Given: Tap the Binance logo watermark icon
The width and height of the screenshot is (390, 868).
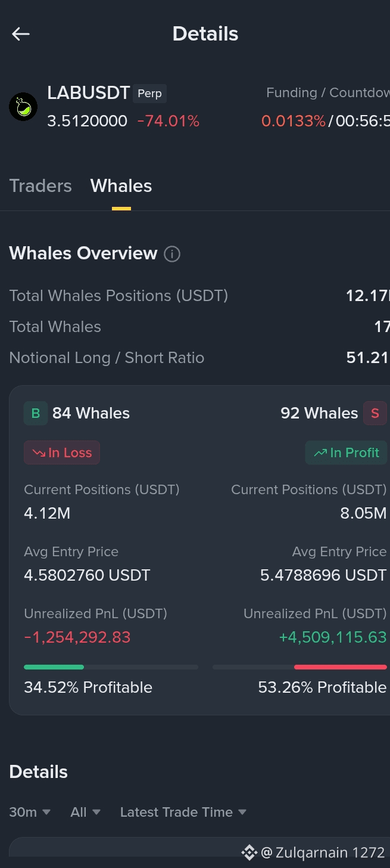Looking at the screenshot, I should tap(249, 852).
